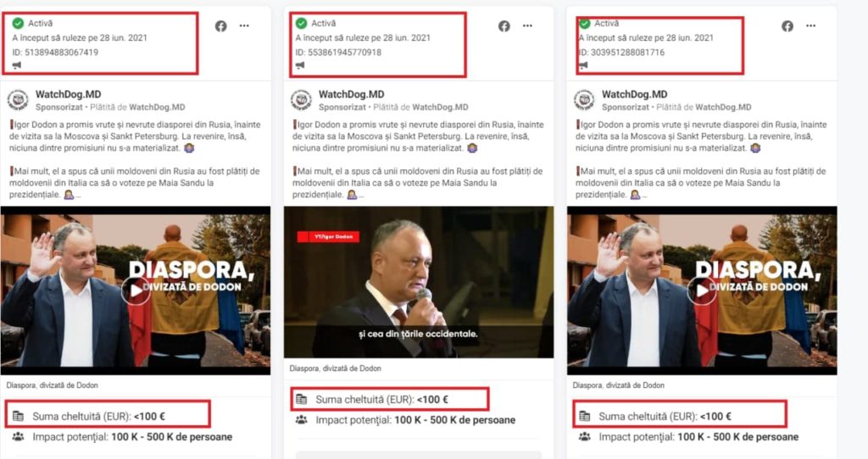Click the Facebook platform icon on first ad

click(221, 26)
